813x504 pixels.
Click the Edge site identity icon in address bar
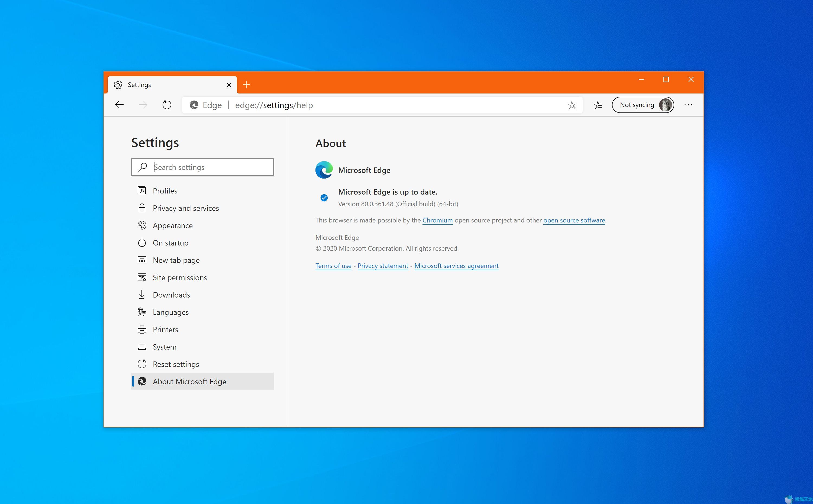[x=194, y=105]
